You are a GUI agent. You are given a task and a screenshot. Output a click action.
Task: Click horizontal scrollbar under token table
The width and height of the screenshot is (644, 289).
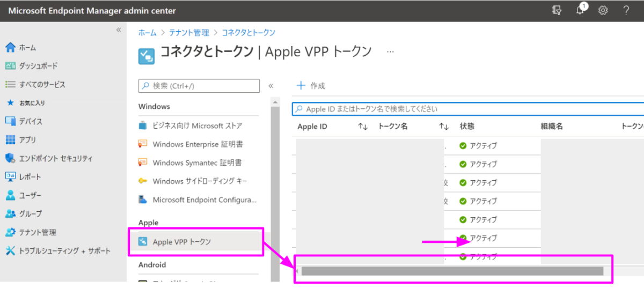[452, 271]
